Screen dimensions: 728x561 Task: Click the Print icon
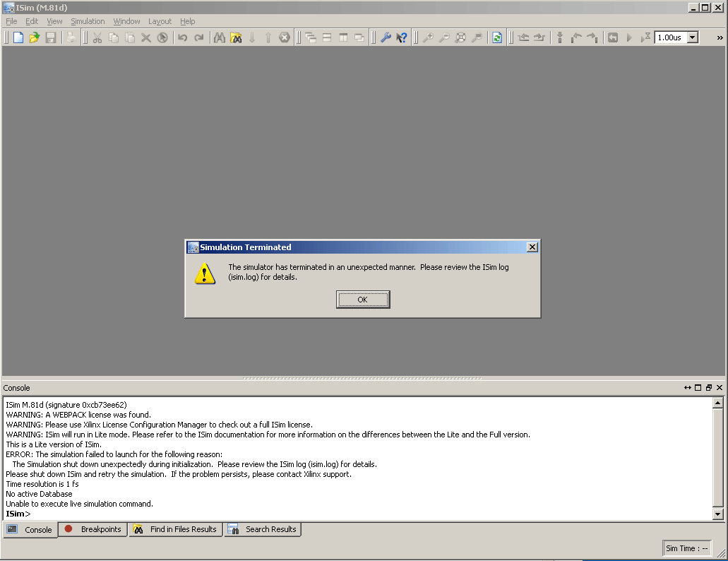(x=71, y=37)
